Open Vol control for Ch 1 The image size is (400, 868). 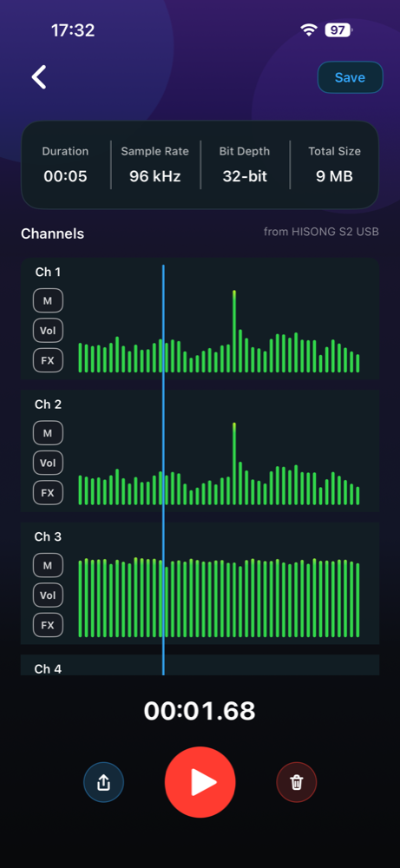tap(48, 331)
